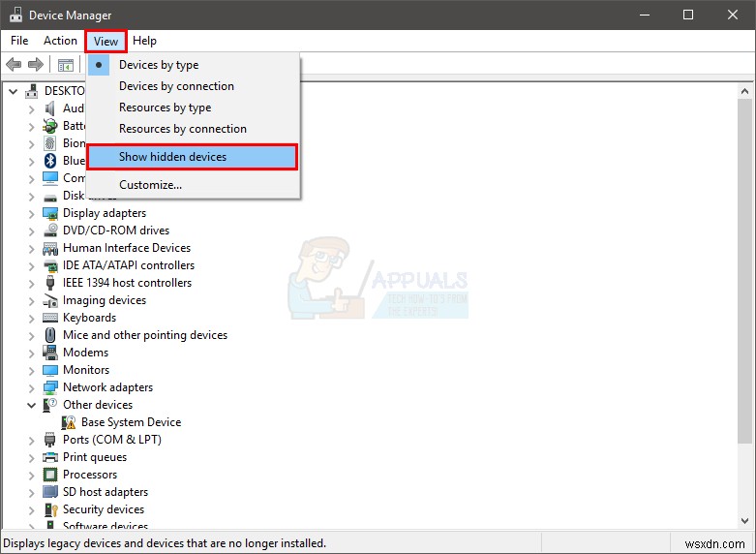This screenshot has height=554, width=756.
Task: Click the Imaging devices icon
Action: [x=50, y=300]
